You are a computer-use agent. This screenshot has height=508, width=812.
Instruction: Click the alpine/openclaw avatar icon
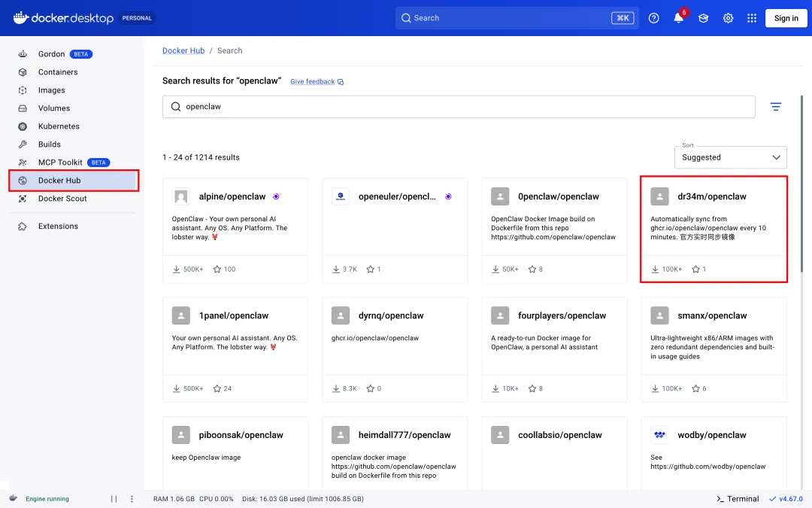coord(180,196)
